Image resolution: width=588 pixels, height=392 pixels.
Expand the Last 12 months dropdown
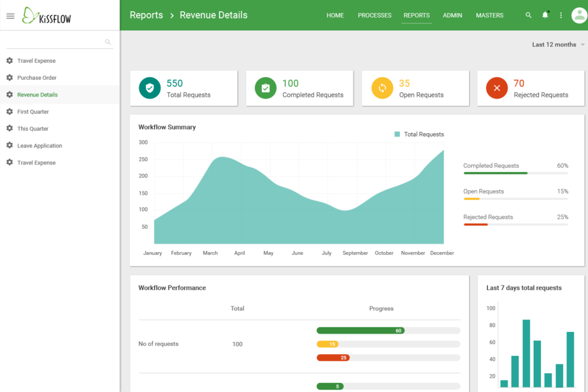pos(558,44)
